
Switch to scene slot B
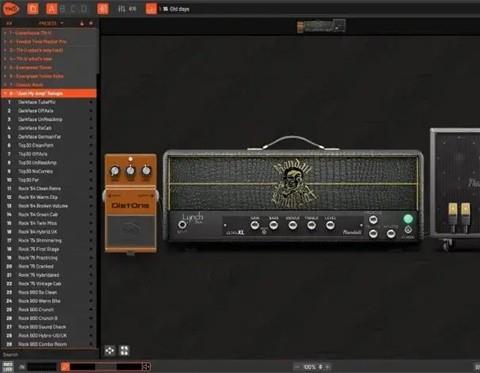click(63, 9)
